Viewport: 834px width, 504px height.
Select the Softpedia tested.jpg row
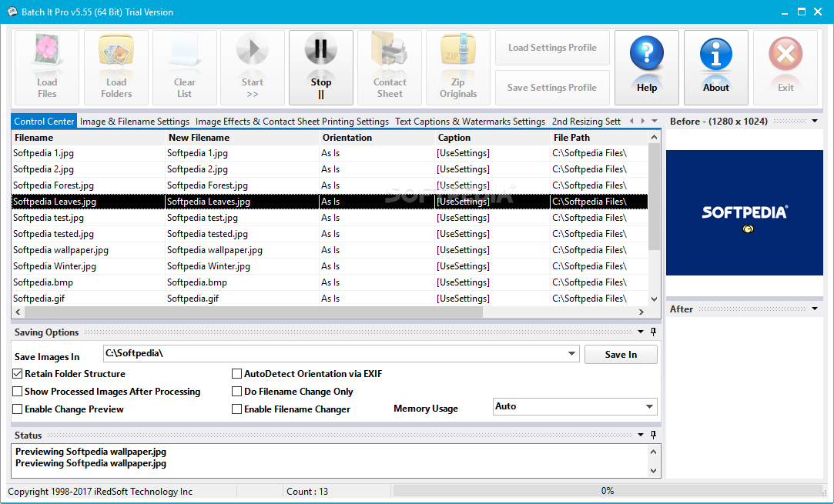(x=330, y=234)
